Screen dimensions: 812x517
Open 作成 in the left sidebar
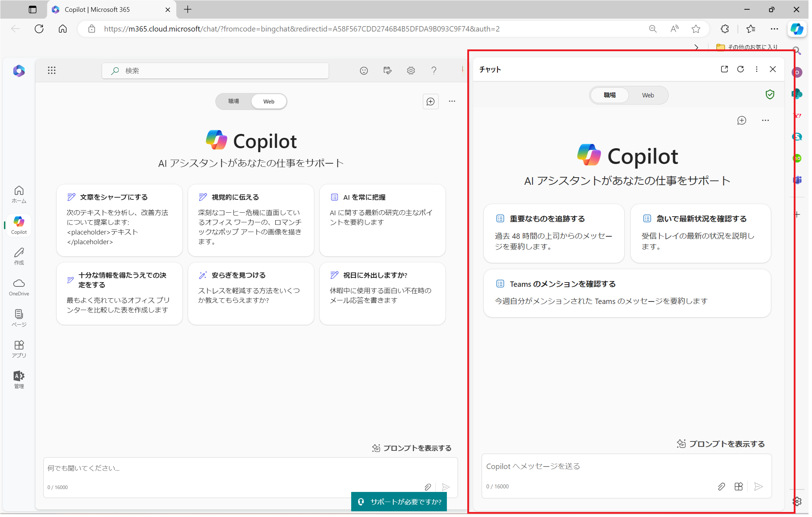[19, 256]
